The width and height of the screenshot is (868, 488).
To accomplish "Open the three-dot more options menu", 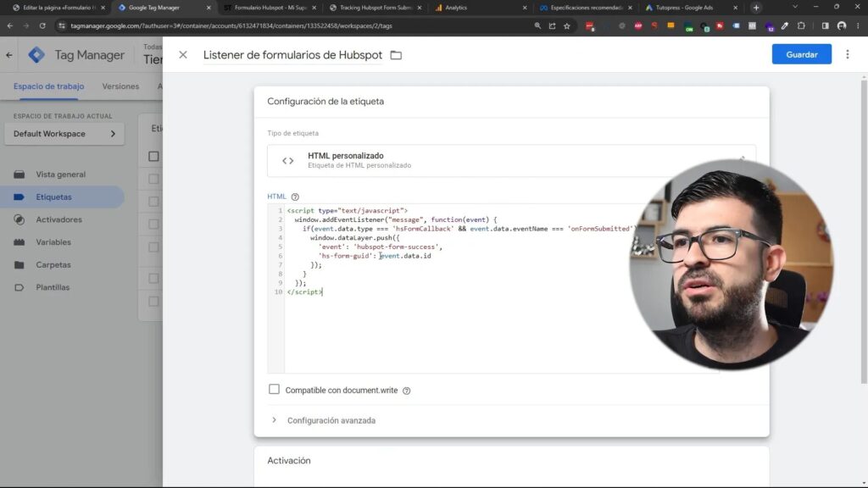I will click(x=848, y=54).
